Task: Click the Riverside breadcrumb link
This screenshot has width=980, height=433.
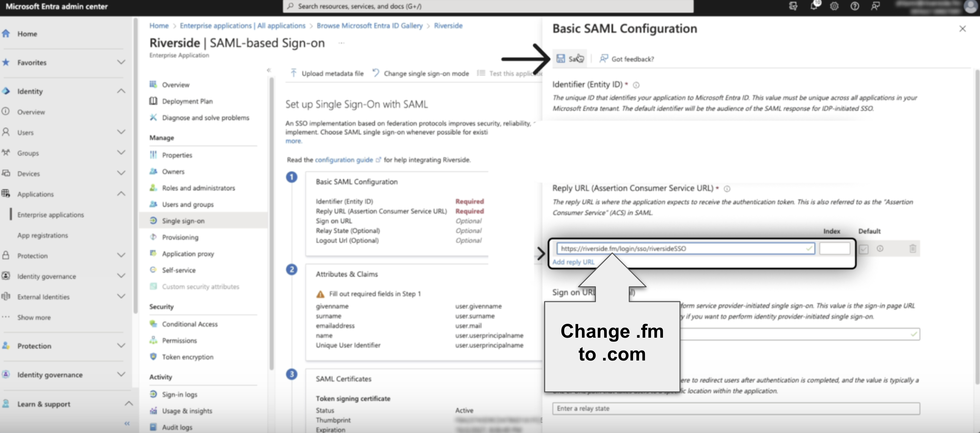Action: [x=448, y=26]
